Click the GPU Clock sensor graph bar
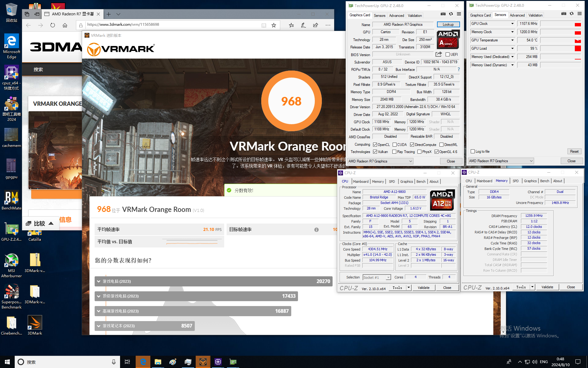588x368 pixels. point(560,24)
